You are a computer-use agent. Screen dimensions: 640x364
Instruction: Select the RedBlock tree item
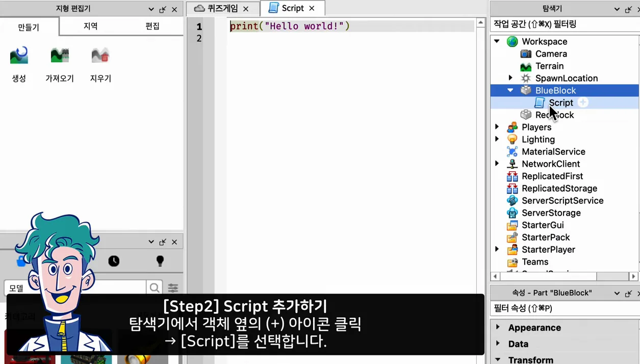(x=554, y=115)
